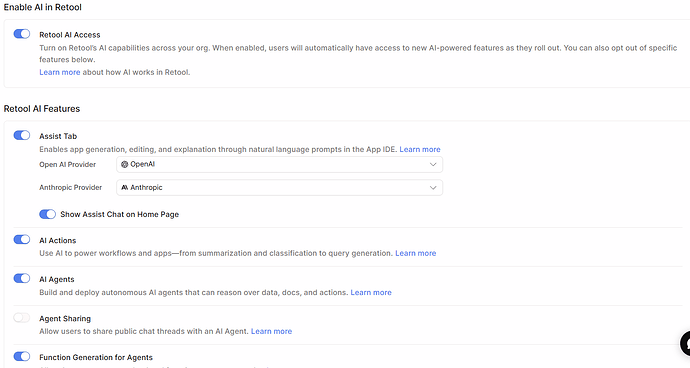The height and width of the screenshot is (368, 690).
Task: Turn off Show Assist Chat on Home Page
Action: pos(48,214)
